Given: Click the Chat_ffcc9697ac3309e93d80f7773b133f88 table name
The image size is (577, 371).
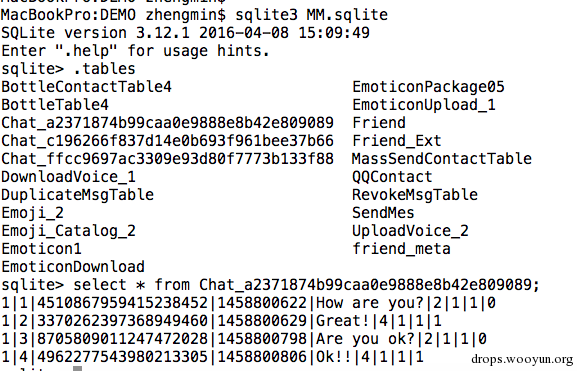Looking at the screenshot, I should [167, 159].
